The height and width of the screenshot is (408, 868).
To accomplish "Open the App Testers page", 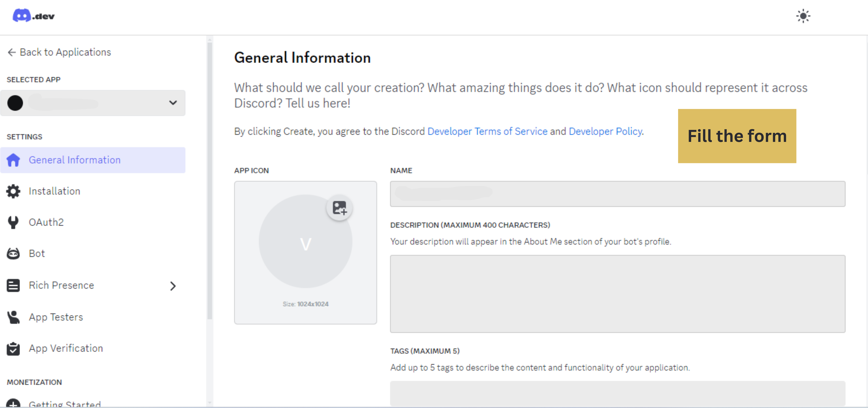I will point(93,317).
